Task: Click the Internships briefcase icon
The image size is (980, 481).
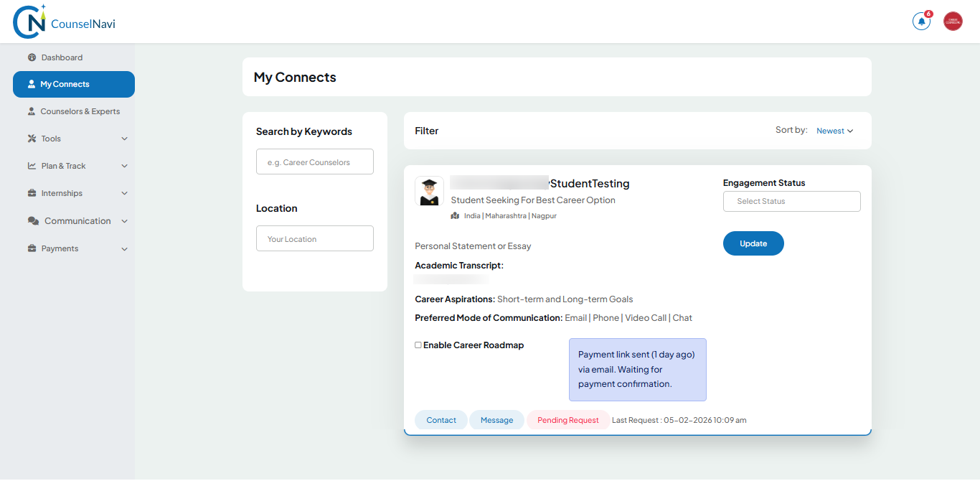Action: 32,193
